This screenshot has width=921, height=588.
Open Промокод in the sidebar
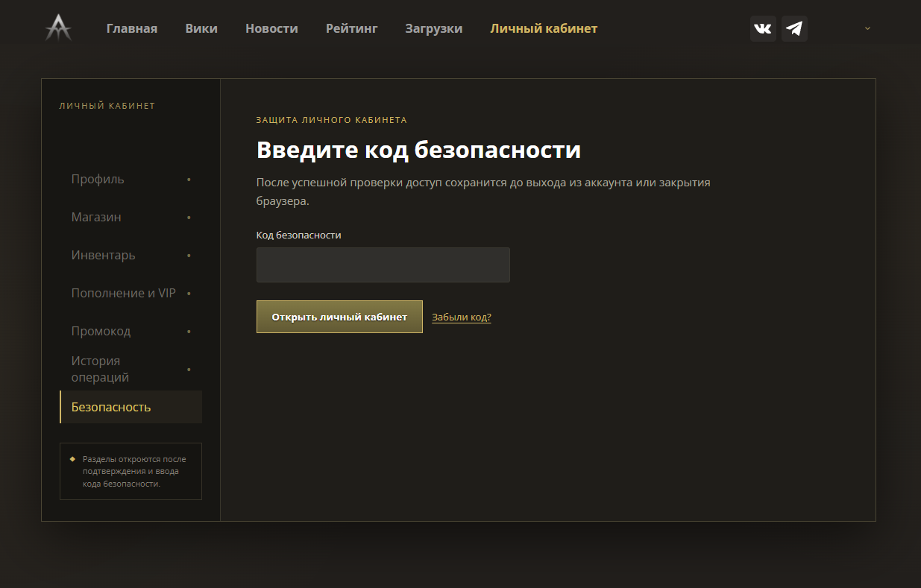click(131, 331)
